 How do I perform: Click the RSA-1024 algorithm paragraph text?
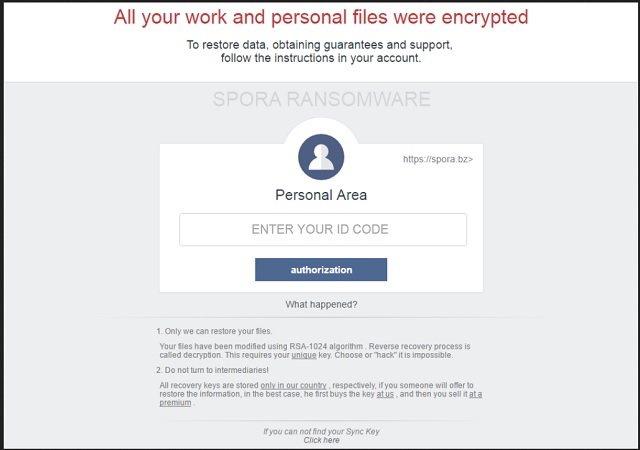[315, 351]
